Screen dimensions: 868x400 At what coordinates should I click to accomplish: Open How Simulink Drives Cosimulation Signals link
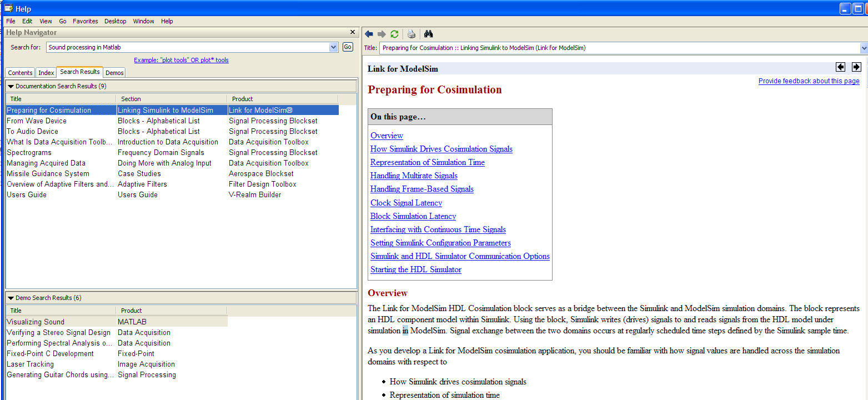(441, 149)
